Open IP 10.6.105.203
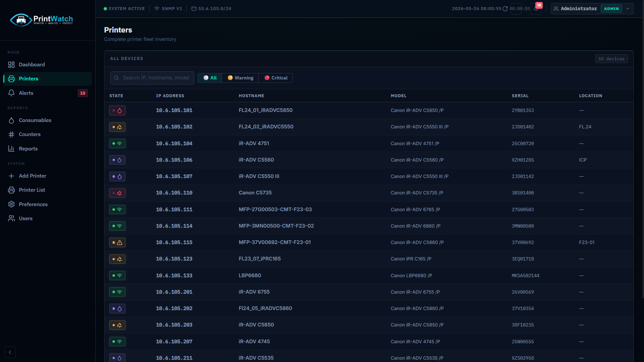Viewport: 644px width, 362px height. click(x=174, y=325)
